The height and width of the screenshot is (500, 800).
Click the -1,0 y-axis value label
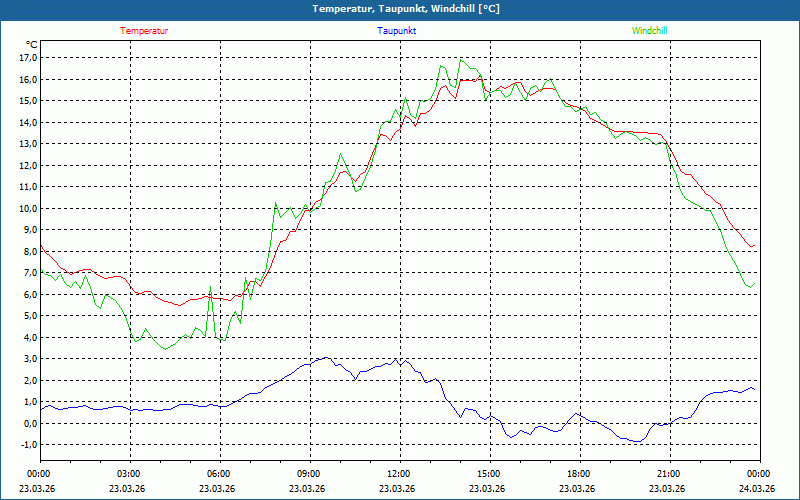tap(28, 445)
